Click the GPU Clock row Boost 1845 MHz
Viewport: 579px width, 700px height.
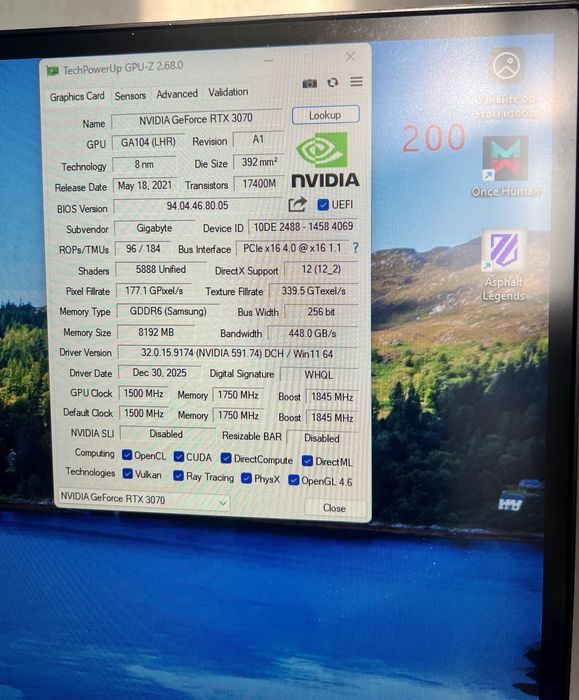[x=332, y=397]
